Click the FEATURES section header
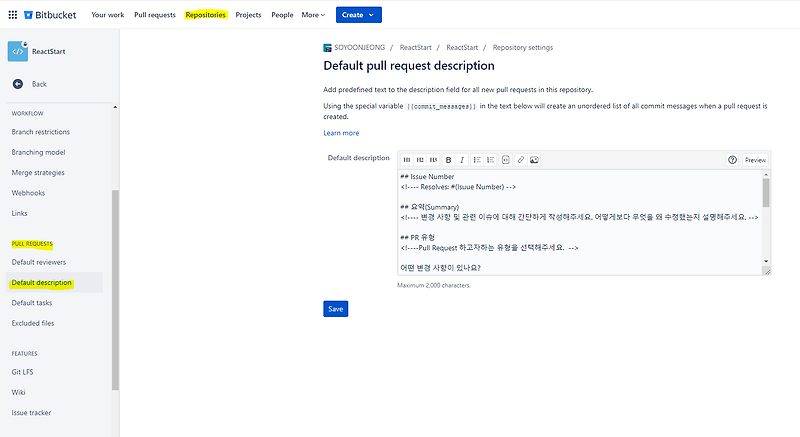The width and height of the screenshot is (800, 437). [24, 353]
